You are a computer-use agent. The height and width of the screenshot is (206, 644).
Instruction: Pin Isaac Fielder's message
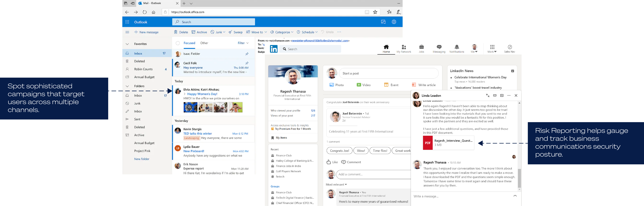(247, 54)
